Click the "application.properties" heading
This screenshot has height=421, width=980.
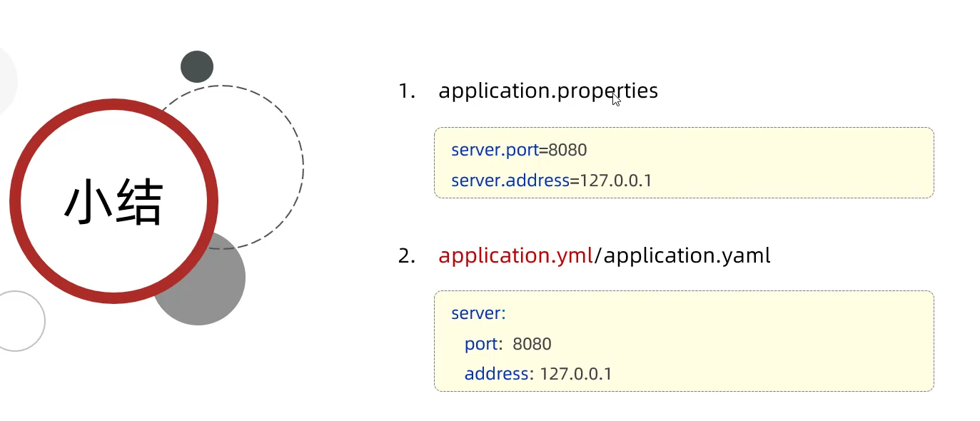click(547, 91)
